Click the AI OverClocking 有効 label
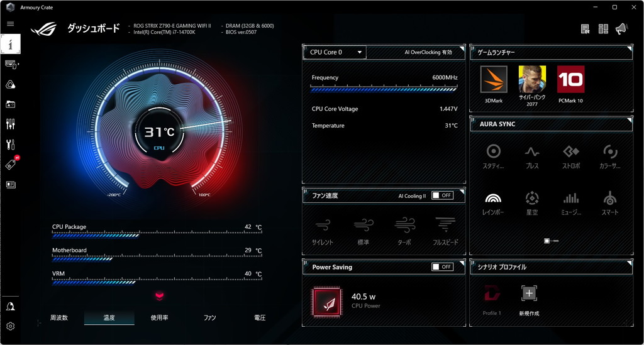 [428, 53]
